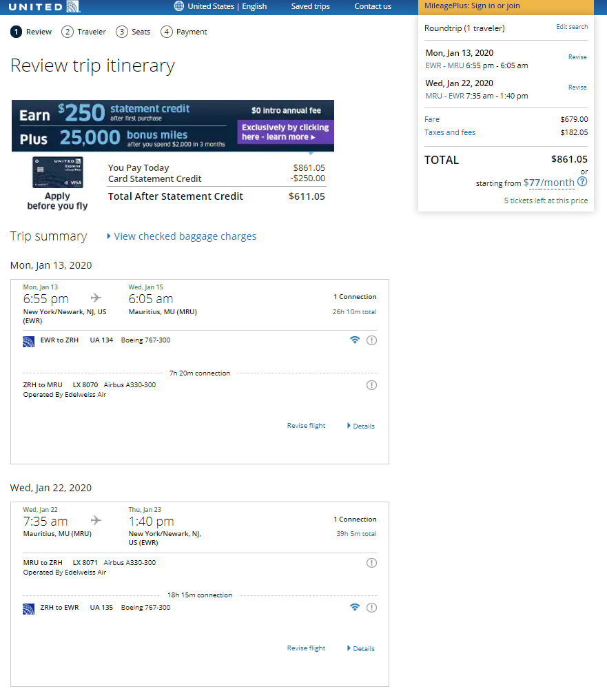Select step 3 Seats

(x=133, y=32)
